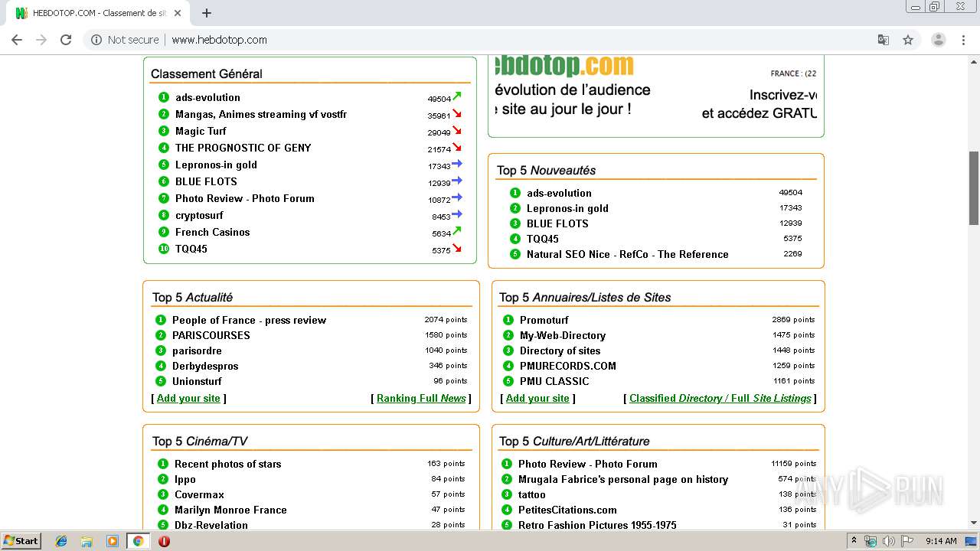The height and width of the screenshot is (551, 980).
Task: Click the taskbar clock showing 9:14 AM
Action: 941,540
